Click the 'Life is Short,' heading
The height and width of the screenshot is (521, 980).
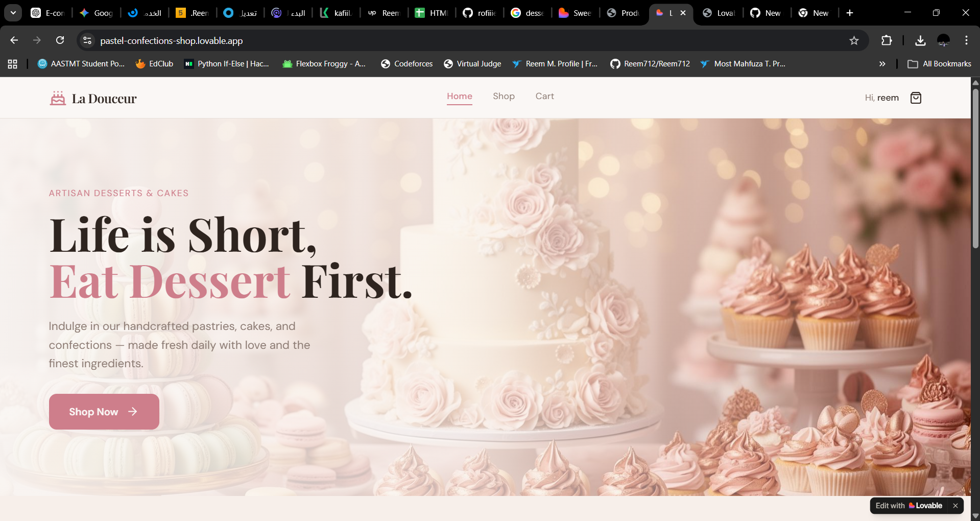(x=183, y=235)
